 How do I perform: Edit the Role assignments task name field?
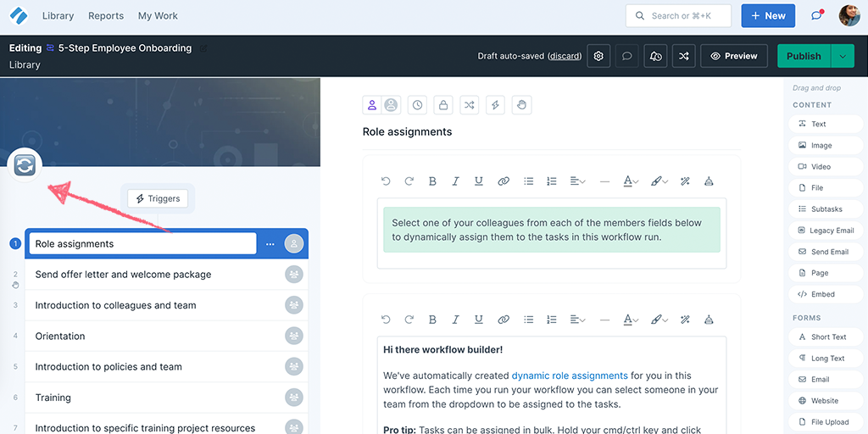tap(142, 243)
